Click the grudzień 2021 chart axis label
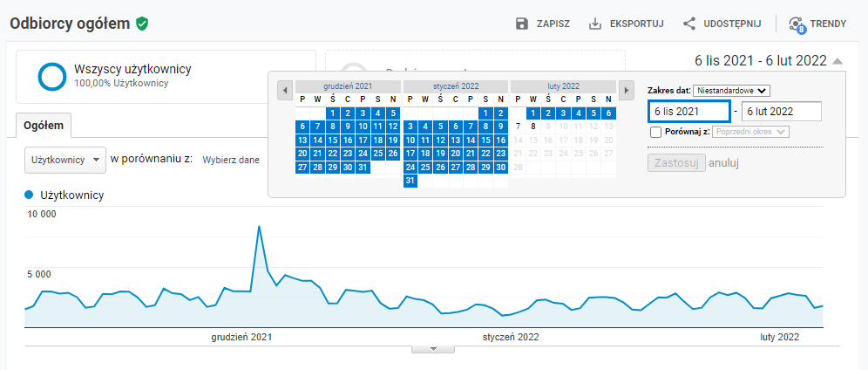 click(242, 337)
